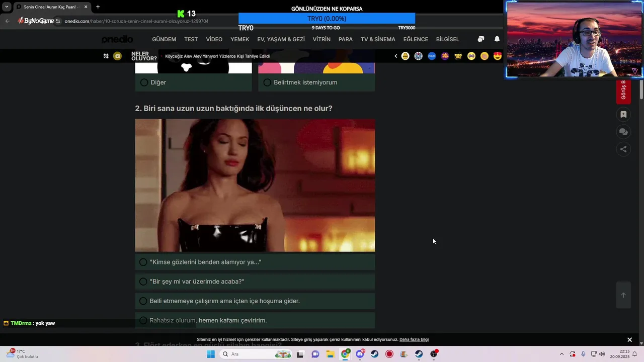Close the cookie notice with X
644x362 pixels.
[x=629, y=340]
